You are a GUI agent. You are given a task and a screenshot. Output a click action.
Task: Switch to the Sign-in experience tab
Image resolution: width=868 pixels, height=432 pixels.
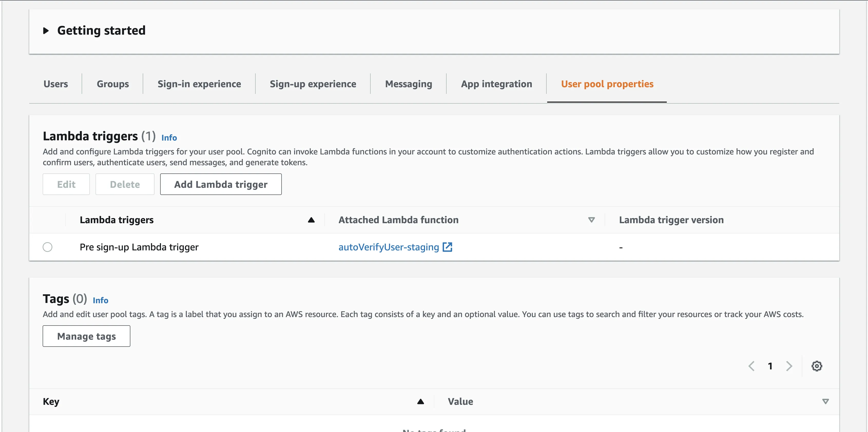click(199, 84)
